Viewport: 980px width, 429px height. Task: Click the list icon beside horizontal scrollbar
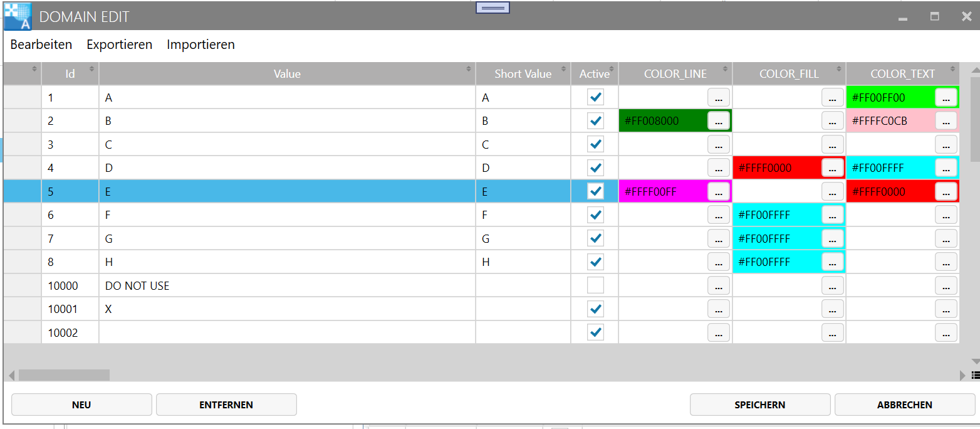[975, 375]
